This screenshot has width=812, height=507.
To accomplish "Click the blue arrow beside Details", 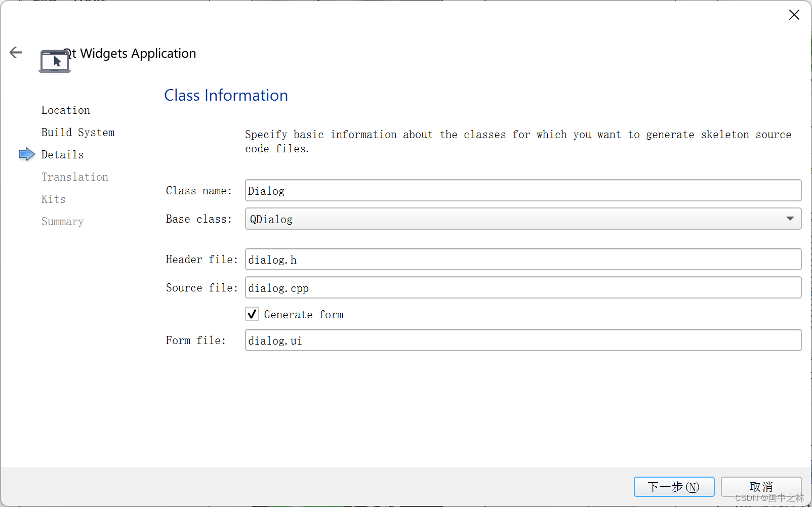I will pos(27,154).
